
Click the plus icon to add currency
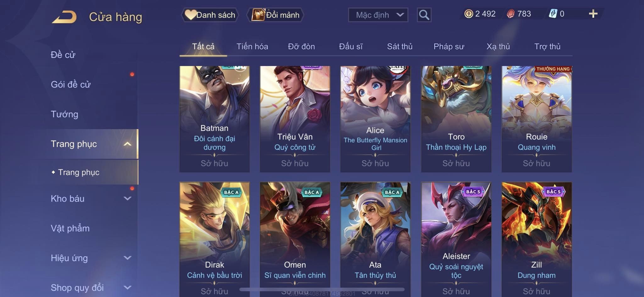pos(593,14)
